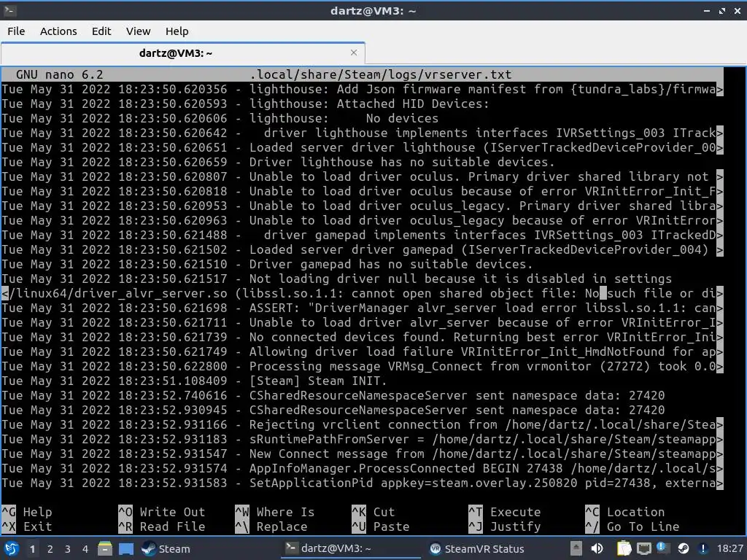Click the '[Steam] Steam INIT.' log line
This screenshot has width=747, height=560.
(x=194, y=381)
